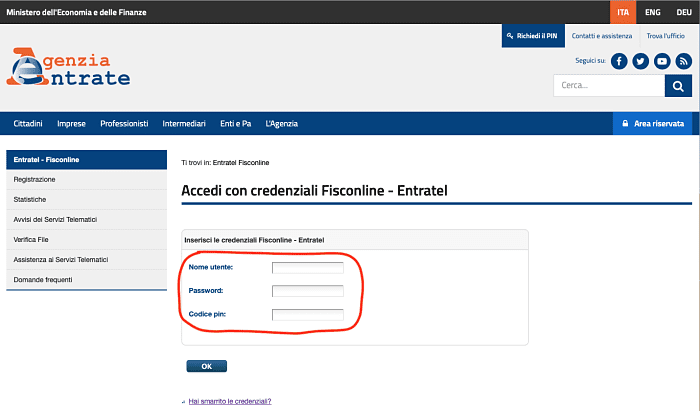The width and height of the screenshot is (700, 411).
Task: Open the Enti e Pa menu
Action: point(236,124)
